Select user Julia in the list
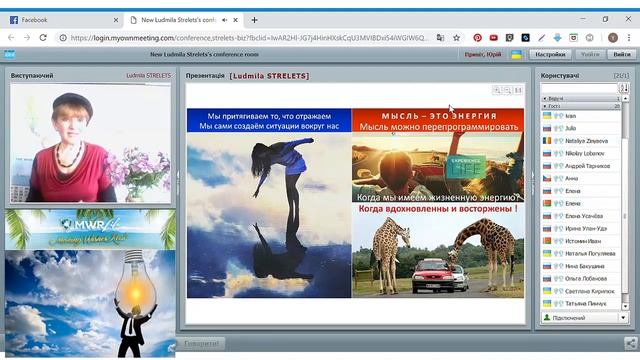The width and height of the screenshot is (640, 360). [581, 128]
